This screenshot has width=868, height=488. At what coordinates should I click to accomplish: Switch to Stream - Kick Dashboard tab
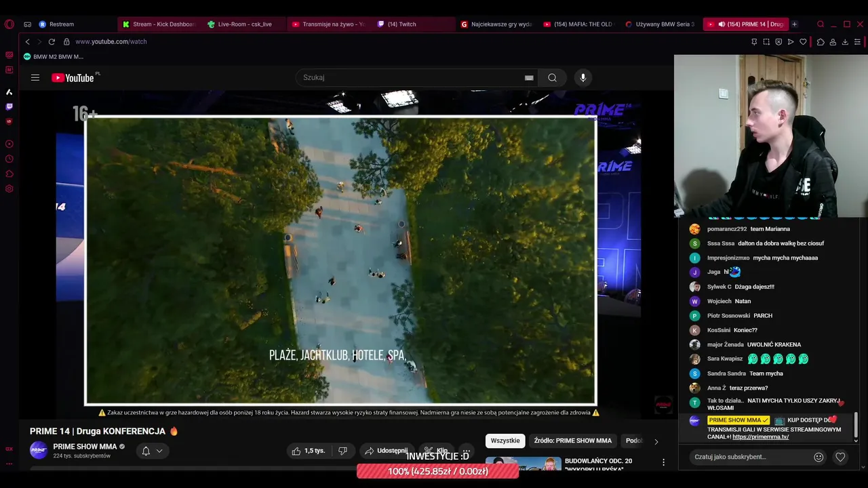point(159,24)
